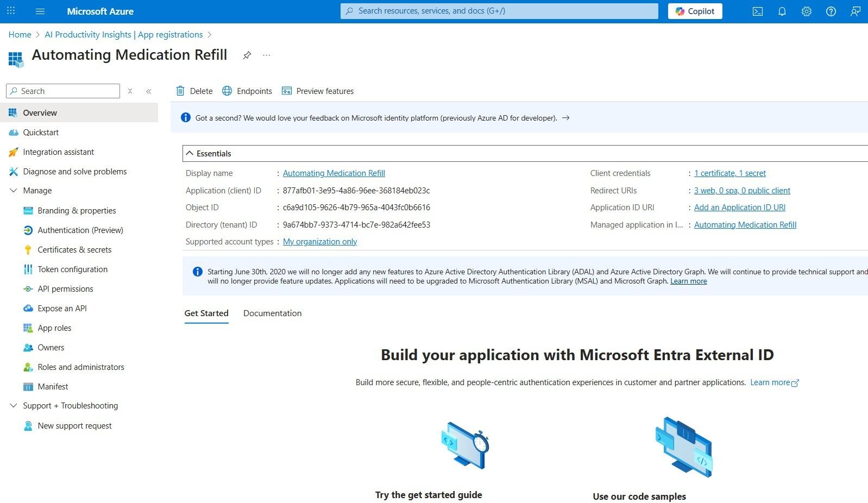Launch Cloud Shell from the top bar
The width and height of the screenshot is (868, 503).
[758, 11]
